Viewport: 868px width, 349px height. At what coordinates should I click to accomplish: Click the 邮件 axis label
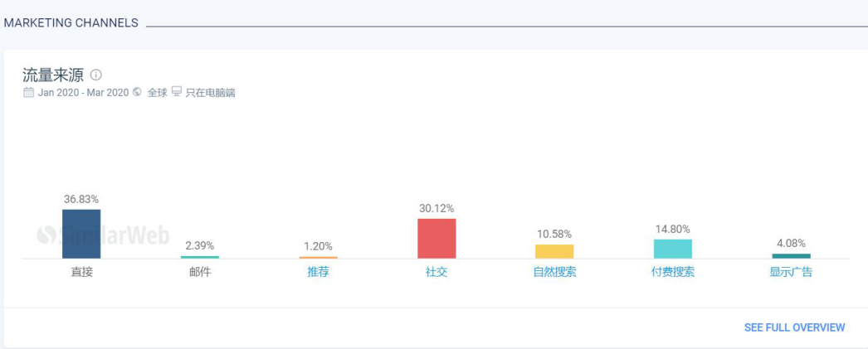200,272
